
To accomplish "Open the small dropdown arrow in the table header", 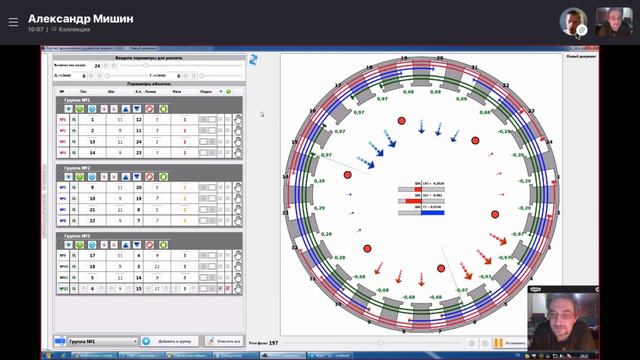I will pos(221,91).
